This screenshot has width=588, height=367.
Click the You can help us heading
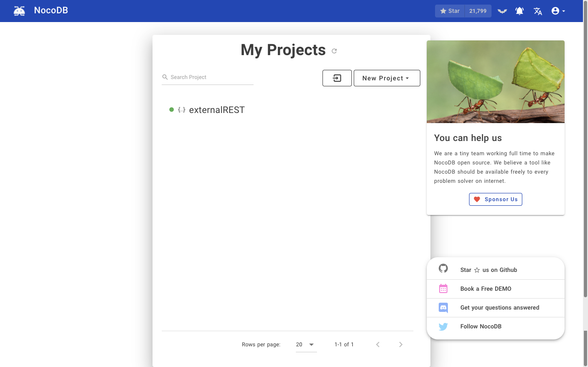pyautogui.click(x=468, y=138)
